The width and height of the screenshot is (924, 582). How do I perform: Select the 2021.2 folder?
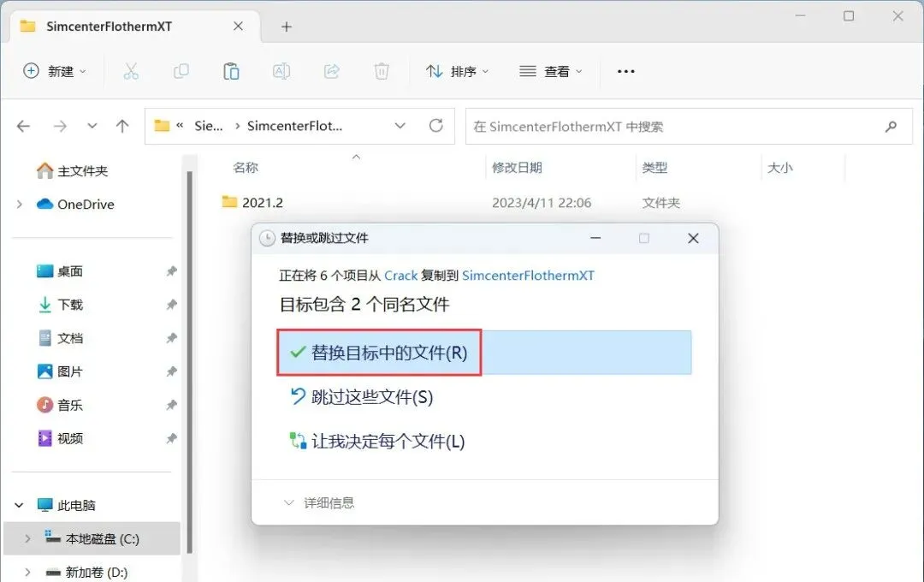click(252, 202)
